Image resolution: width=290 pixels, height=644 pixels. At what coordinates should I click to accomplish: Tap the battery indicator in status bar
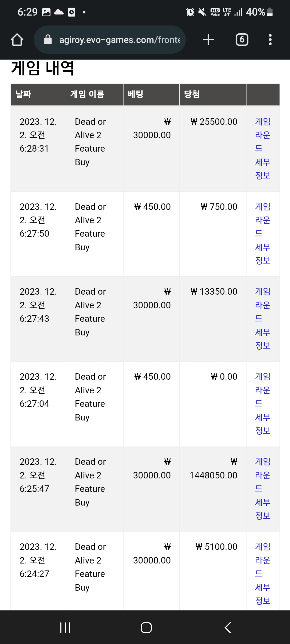[270, 12]
